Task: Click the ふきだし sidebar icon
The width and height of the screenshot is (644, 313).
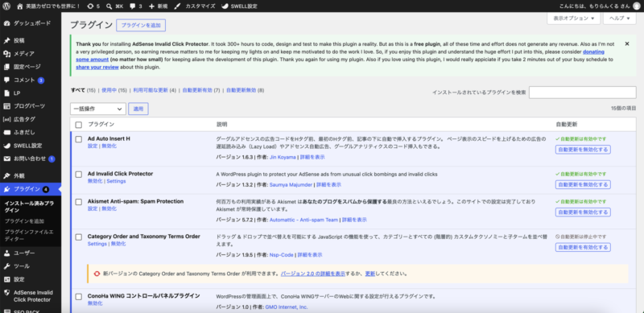Action: pos(6,132)
